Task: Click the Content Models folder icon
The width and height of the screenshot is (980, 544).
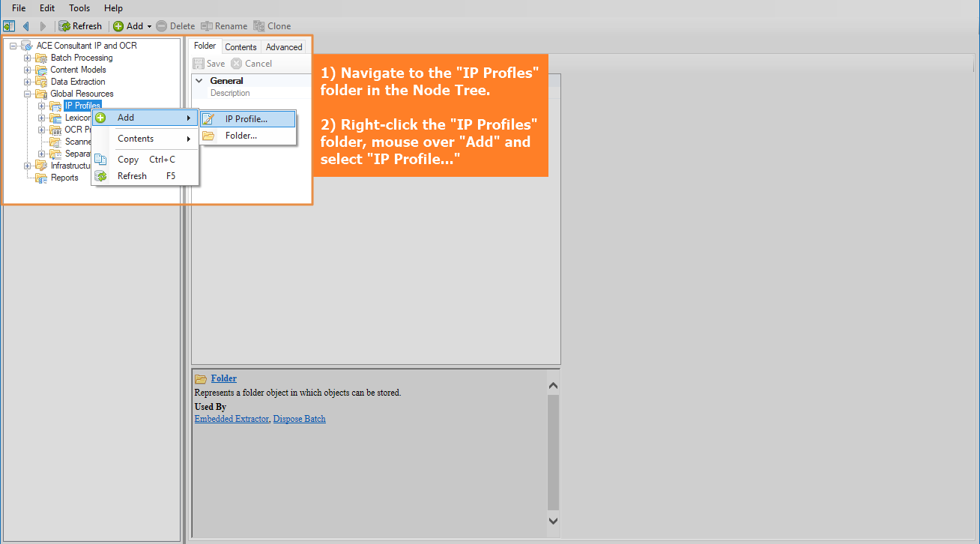Action: click(x=41, y=70)
